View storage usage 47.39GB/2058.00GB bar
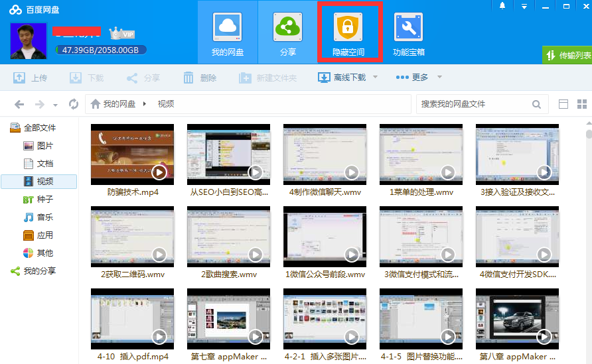The width and height of the screenshot is (592, 364). 100,50
